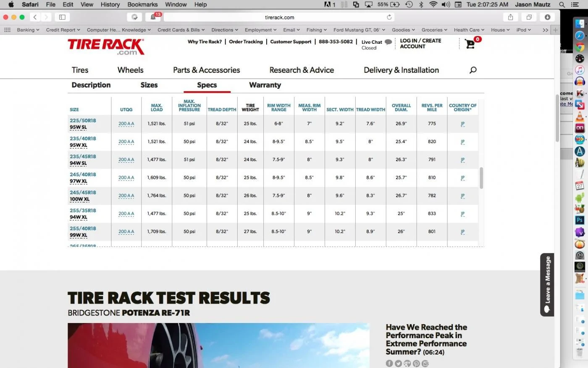This screenshot has height=368, width=588.
Task: Open Customer Support link
Action: click(291, 42)
